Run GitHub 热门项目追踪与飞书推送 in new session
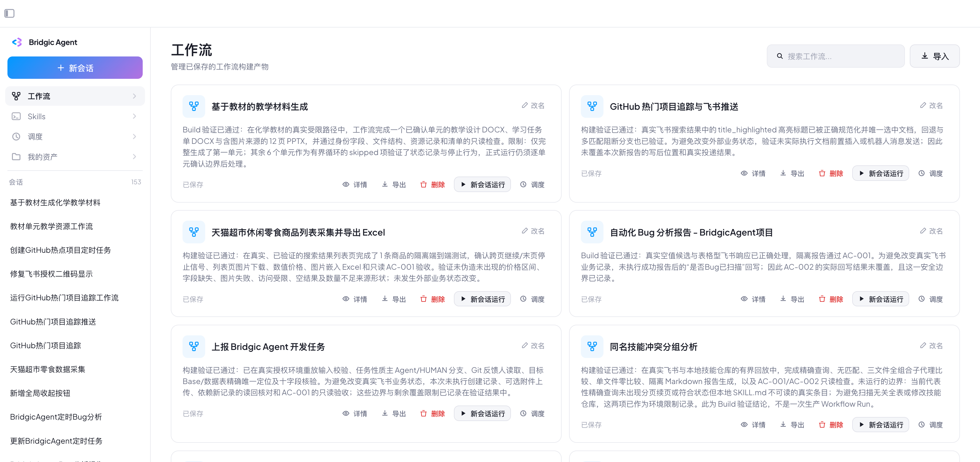The width and height of the screenshot is (980, 462). 880,173
